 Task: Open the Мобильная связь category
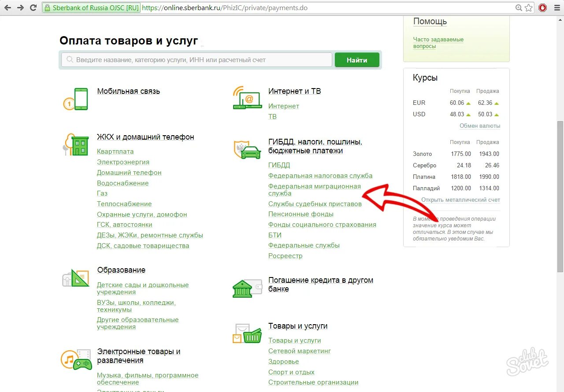point(129,91)
